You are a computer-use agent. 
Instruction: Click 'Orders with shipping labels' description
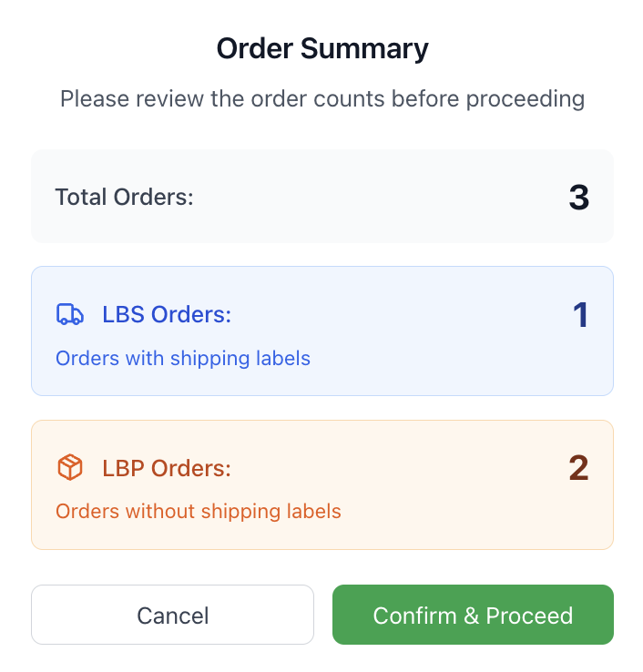click(183, 359)
